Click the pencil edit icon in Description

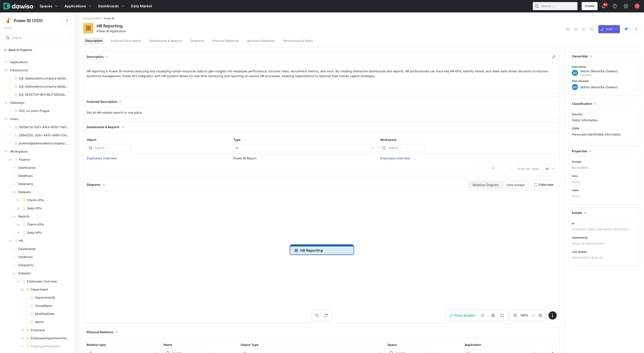pos(553,57)
